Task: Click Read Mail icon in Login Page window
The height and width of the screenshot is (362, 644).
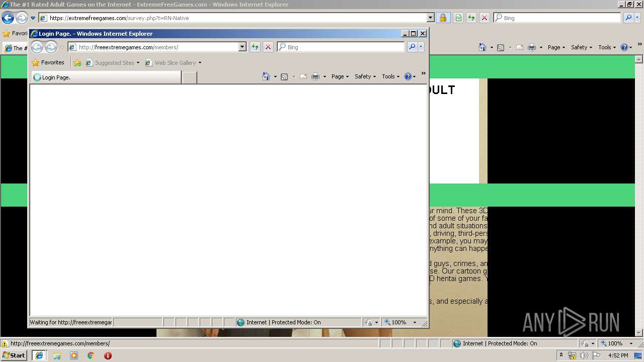Action: coord(303,76)
